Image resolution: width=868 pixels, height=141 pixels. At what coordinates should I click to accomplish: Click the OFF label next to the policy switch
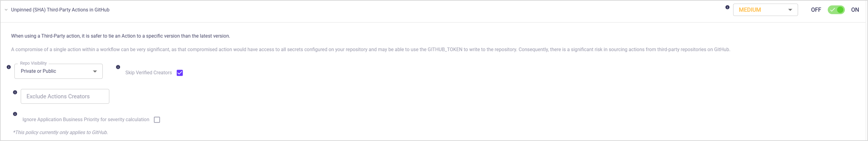point(816,10)
